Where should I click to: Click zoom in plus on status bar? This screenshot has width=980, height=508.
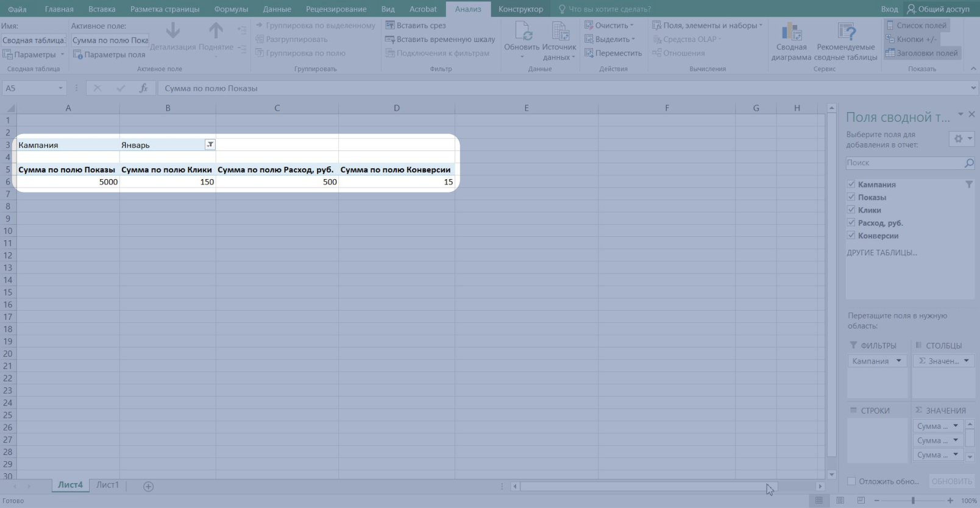click(950, 501)
